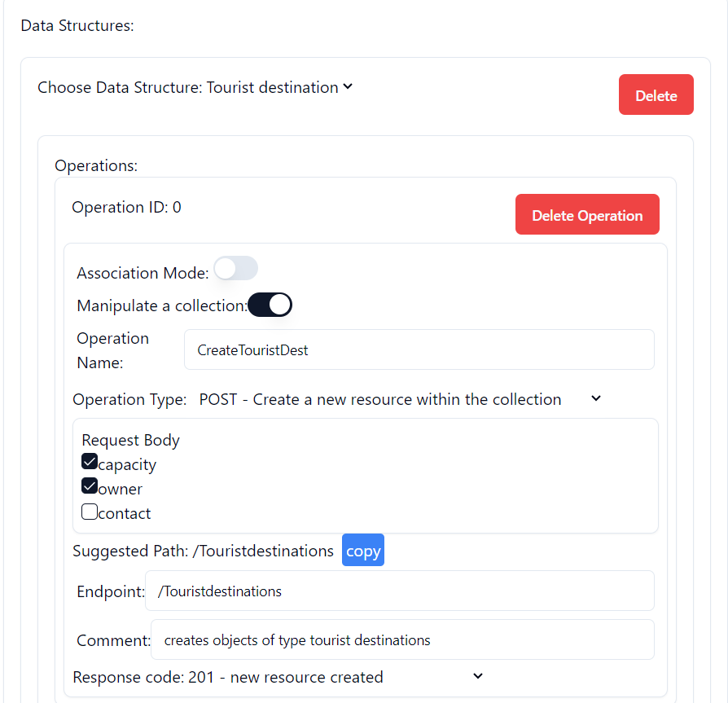The width and height of the screenshot is (728, 703).
Task: Click the chevron arrow beside response code 201
Action: pos(478,676)
